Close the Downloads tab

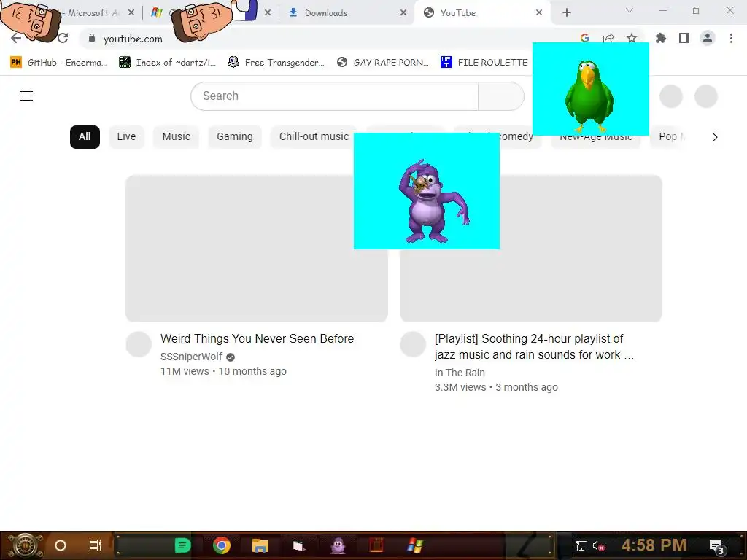point(403,13)
